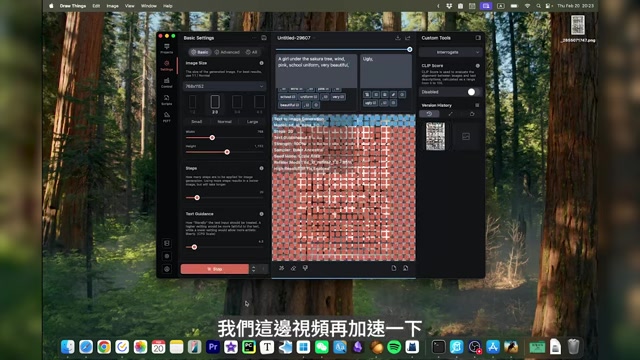The image size is (640, 360).
Task: Click the stepper arrows next to Stop
Action: click(x=253, y=269)
